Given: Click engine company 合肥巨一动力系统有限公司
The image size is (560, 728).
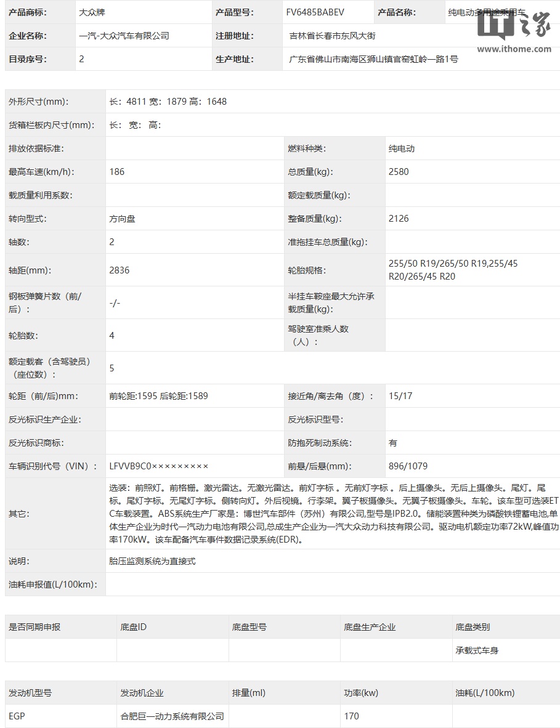Looking at the screenshot, I should click(x=172, y=716).
